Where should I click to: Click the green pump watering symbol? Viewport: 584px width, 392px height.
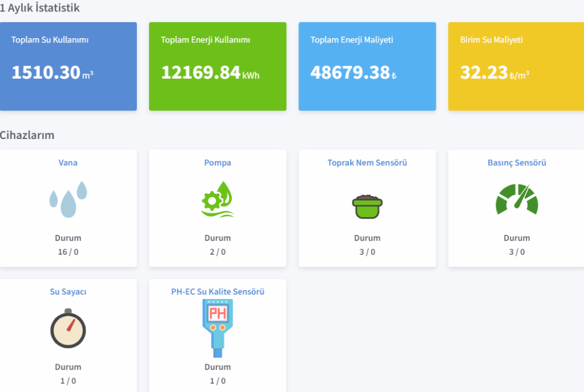tap(217, 198)
